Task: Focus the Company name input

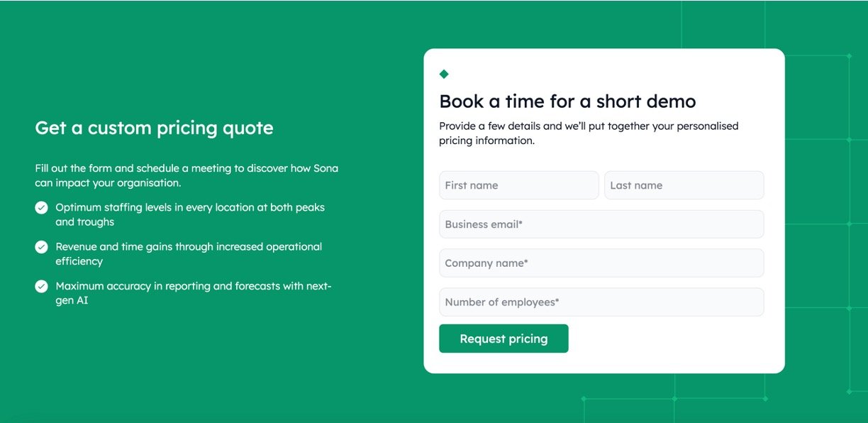Action: (x=601, y=263)
